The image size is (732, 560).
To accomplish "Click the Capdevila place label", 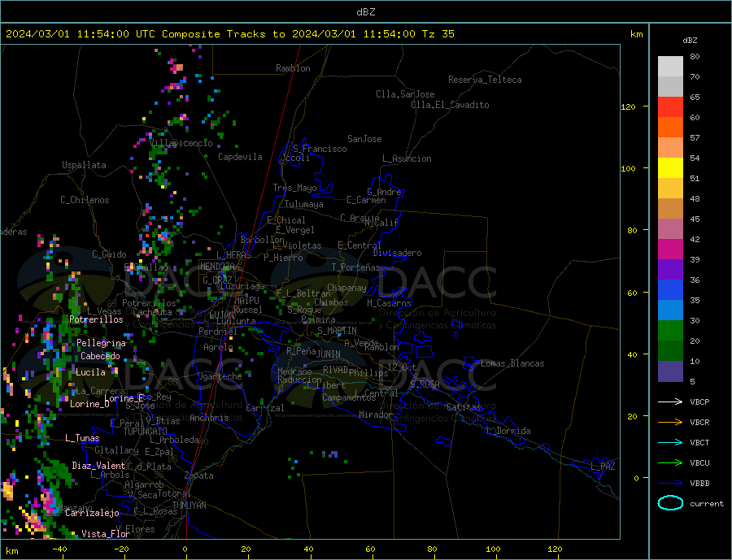I will tap(240, 157).
